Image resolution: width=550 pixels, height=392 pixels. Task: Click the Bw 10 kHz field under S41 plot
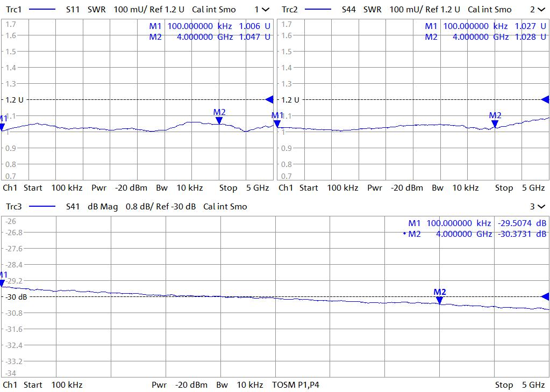click(239, 385)
